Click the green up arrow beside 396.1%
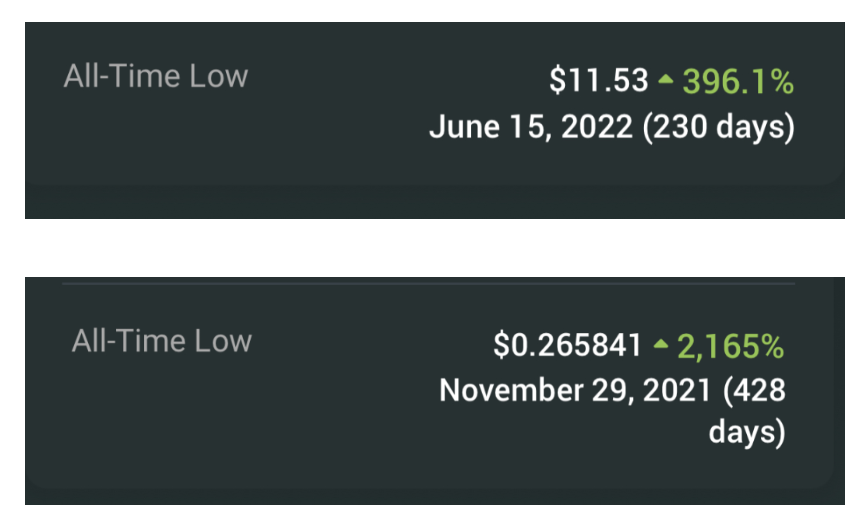868x521 pixels. [666, 81]
